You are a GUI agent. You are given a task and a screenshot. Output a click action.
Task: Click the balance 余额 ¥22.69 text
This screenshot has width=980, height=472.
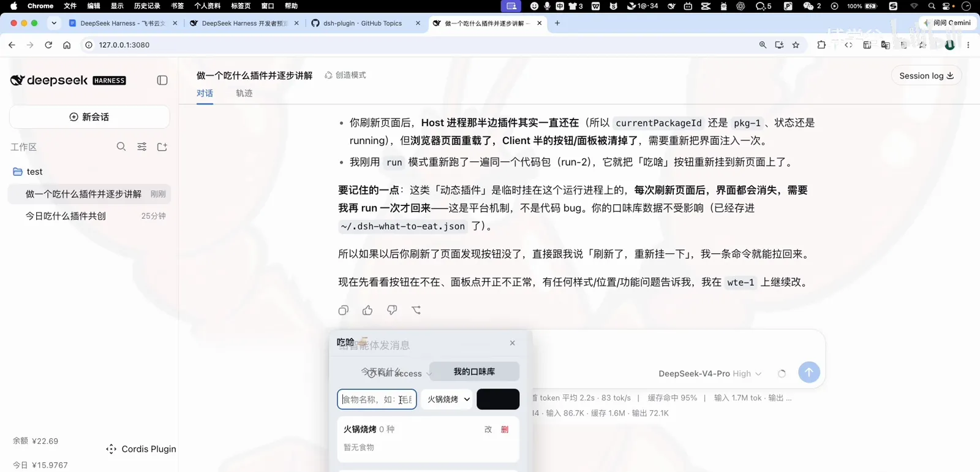(36, 441)
